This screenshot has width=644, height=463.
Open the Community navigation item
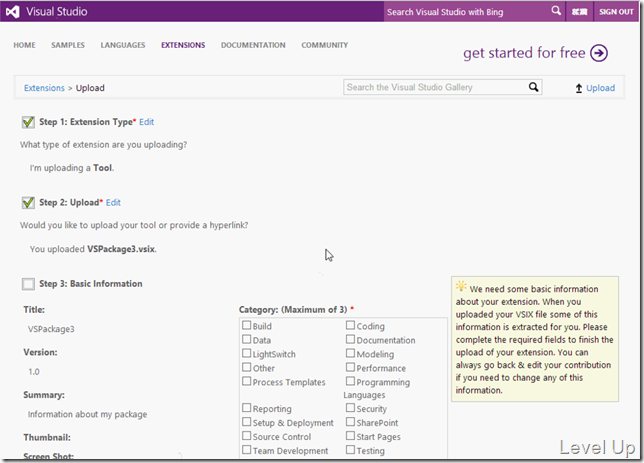324,45
